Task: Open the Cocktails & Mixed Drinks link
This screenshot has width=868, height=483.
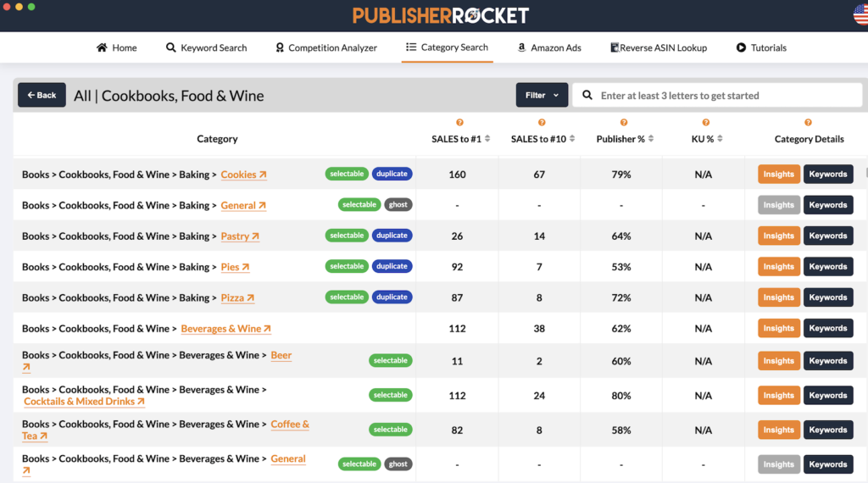Action: [84, 401]
